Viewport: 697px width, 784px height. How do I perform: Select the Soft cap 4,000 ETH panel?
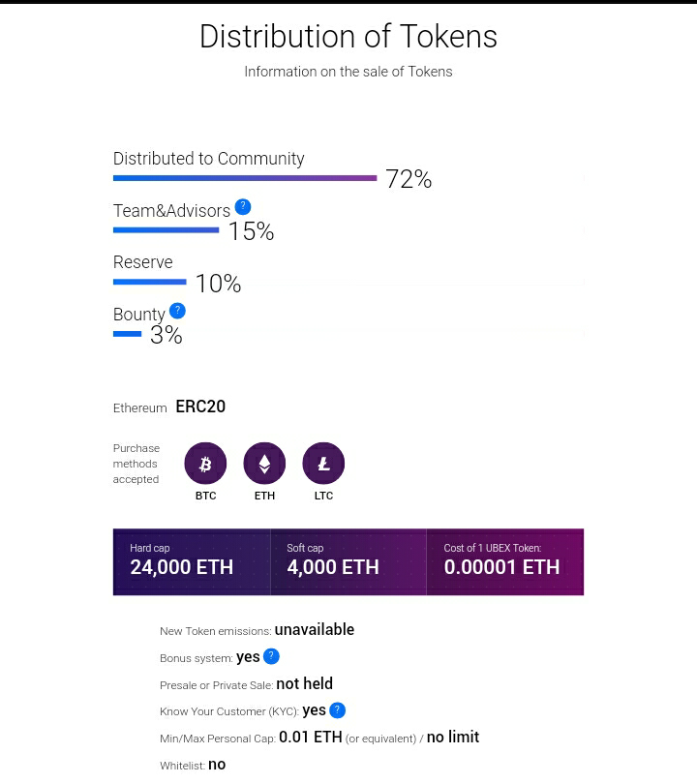click(348, 561)
